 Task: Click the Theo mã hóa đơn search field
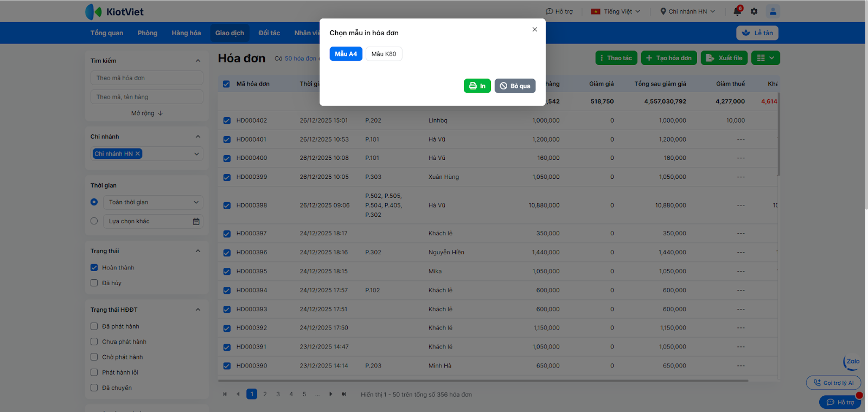click(x=146, y=78)
